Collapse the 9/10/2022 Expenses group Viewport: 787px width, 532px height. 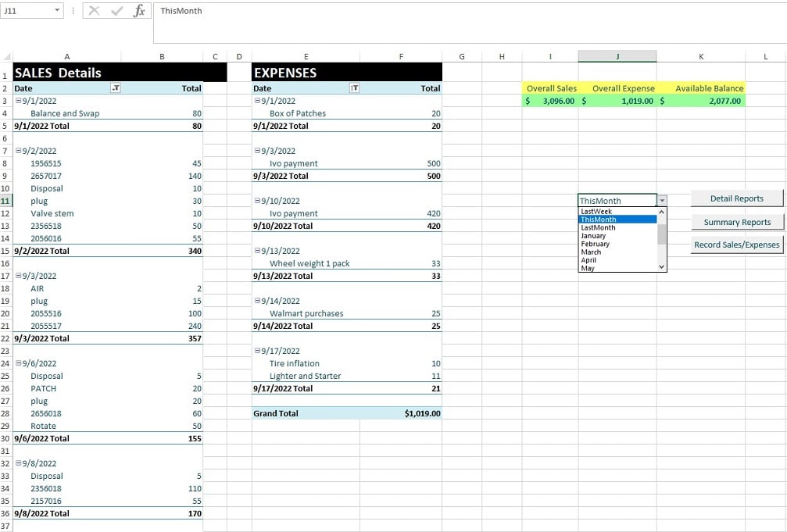[x=257, y=201]
